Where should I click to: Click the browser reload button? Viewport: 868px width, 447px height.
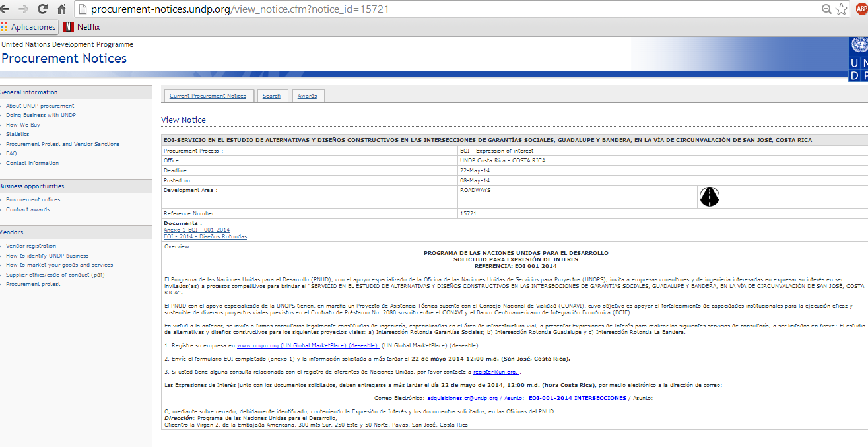42,9
